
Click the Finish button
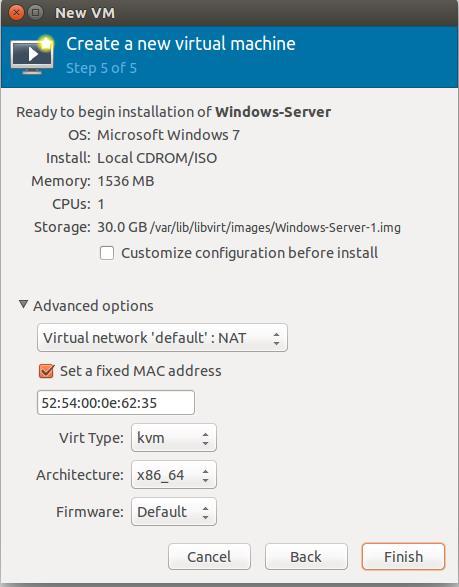tap(403, 557)
